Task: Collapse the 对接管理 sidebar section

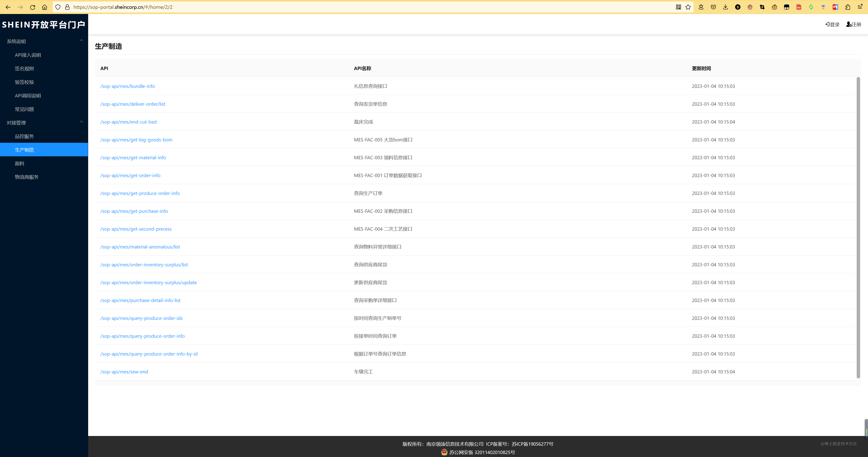Action: [x=81, y=122]
